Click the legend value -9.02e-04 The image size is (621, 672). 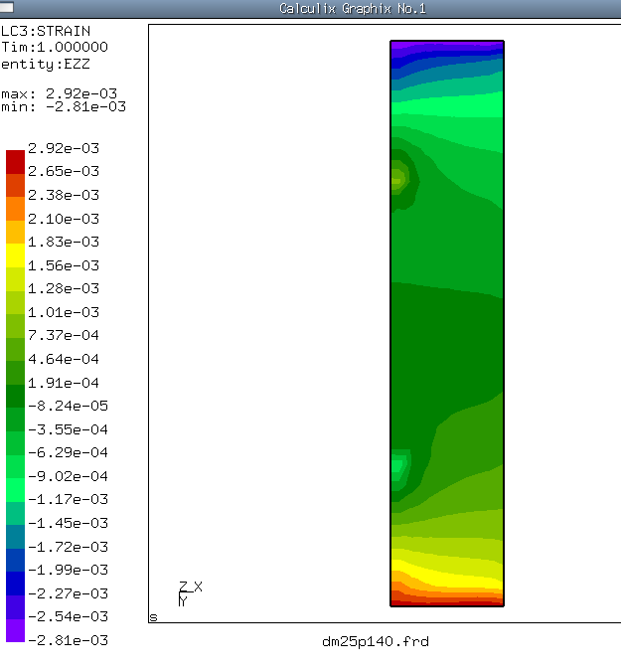pos(68,476)
